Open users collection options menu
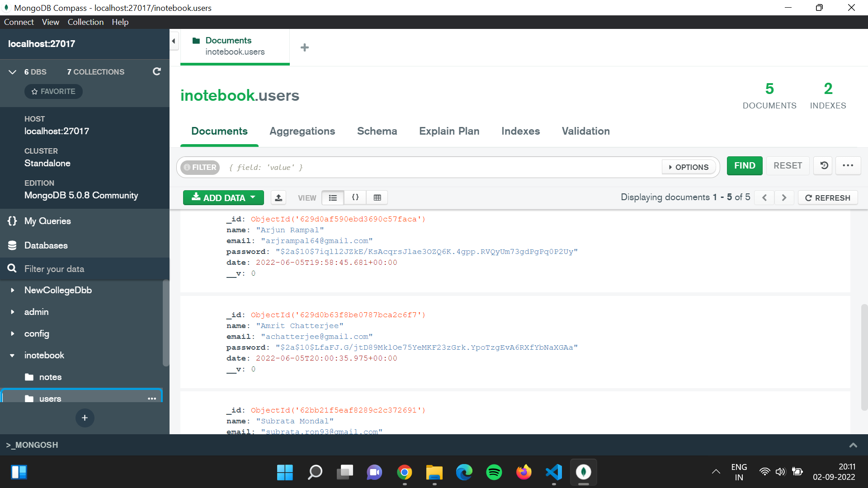The width and height of the screenshot is (868, 488). tap(152, 399)
